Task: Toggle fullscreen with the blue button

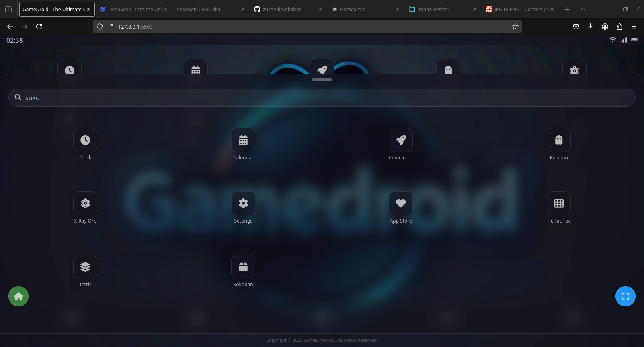Action: coord(626,296)
